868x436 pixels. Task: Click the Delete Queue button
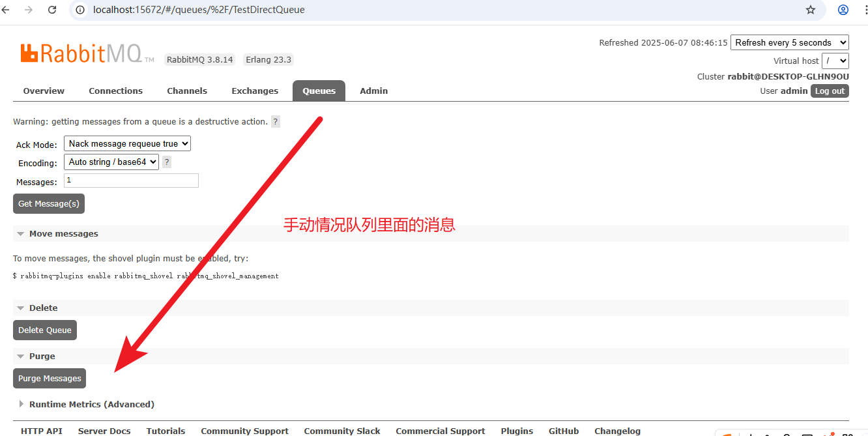click(45, 330)
